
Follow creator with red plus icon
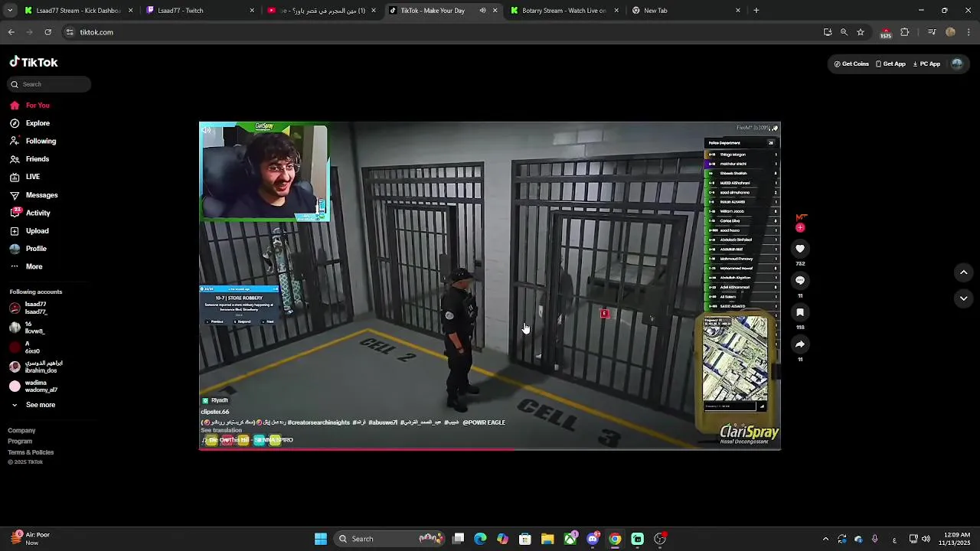coord(800,227)
